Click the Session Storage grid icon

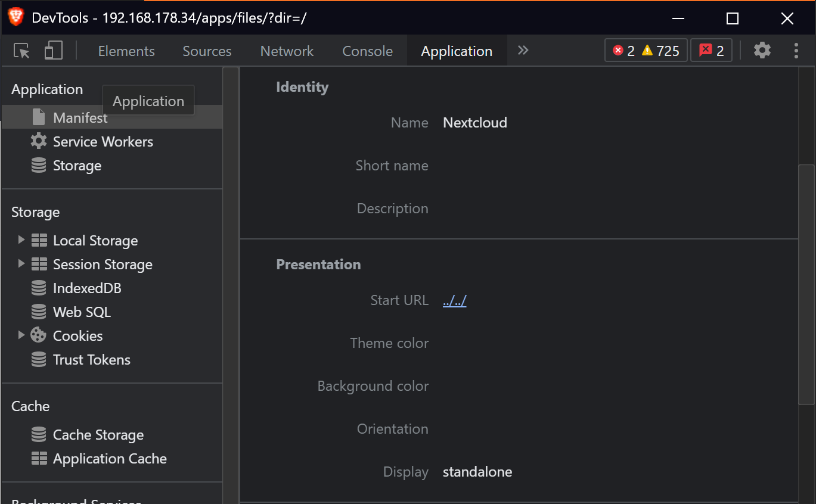[39, 264]
